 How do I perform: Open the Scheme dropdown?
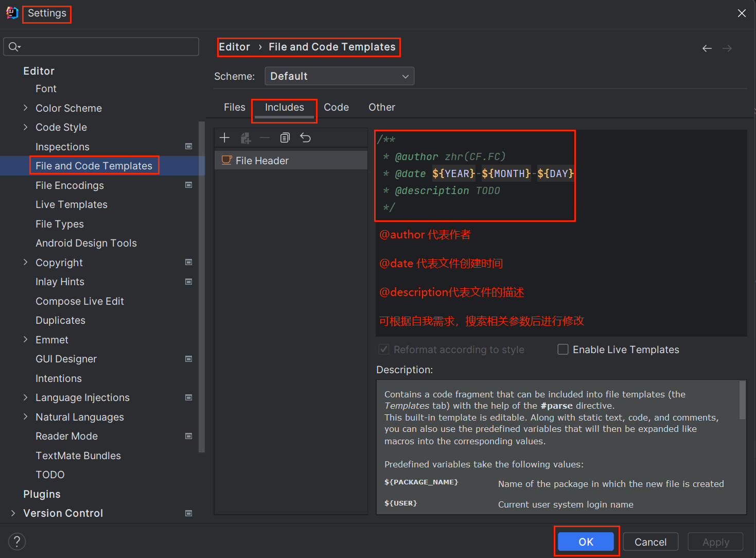point(340,76)
